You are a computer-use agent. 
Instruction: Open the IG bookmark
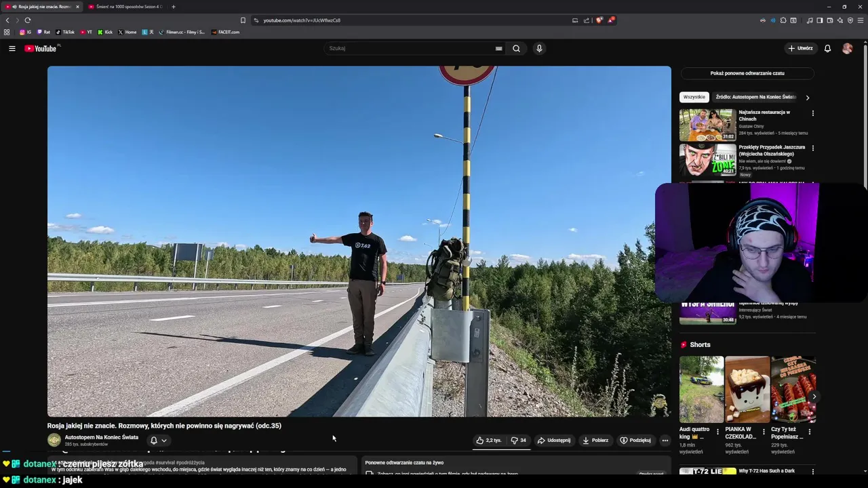tap(25, 32)
